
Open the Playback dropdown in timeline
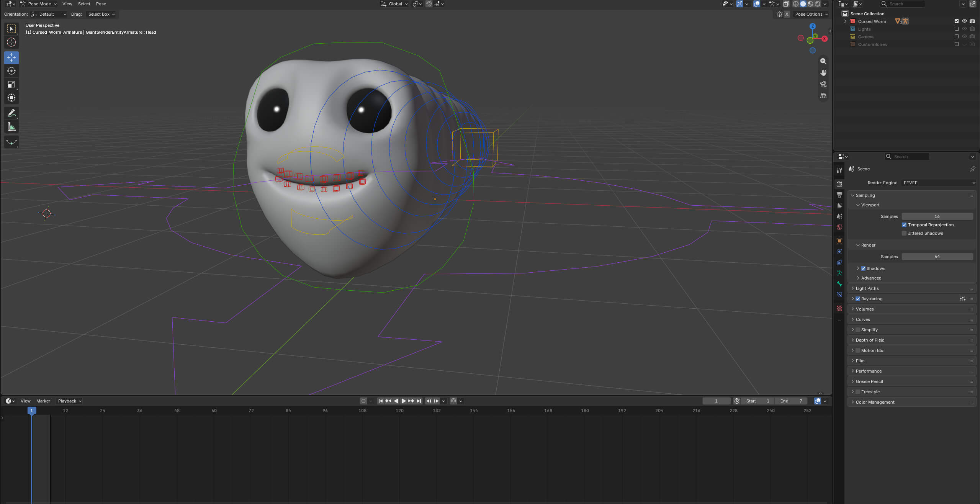[x=70, y=401]
